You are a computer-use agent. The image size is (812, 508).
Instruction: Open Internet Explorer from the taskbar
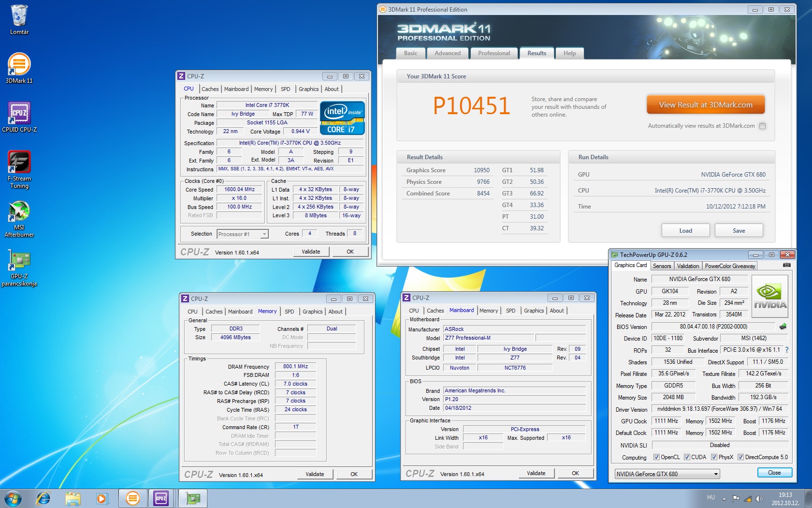[x=43, y=498]
